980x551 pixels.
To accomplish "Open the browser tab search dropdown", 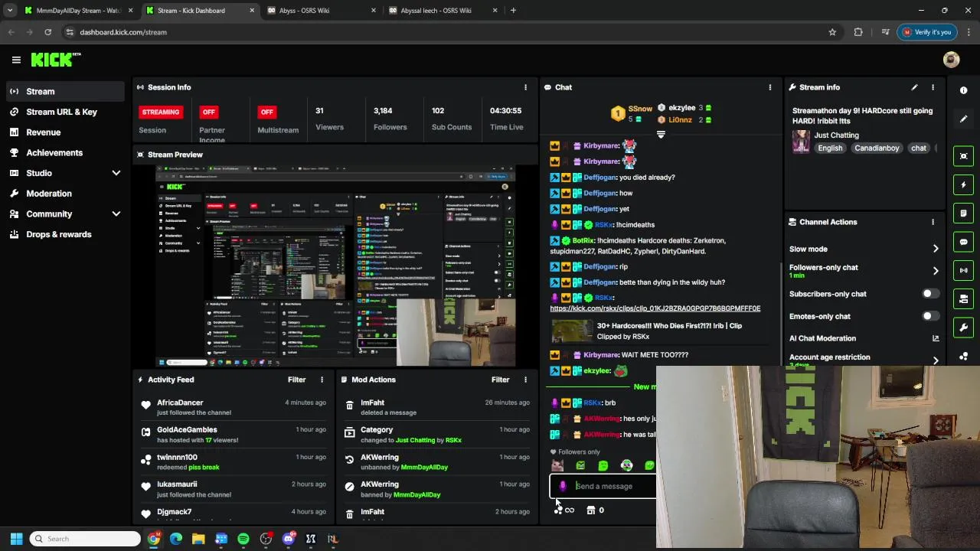I will (10, 11).
